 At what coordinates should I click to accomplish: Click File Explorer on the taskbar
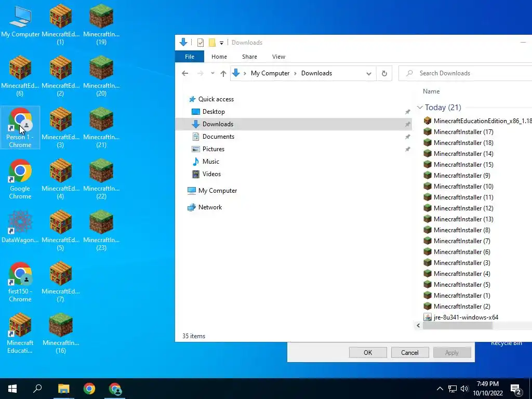click(63, 389)
